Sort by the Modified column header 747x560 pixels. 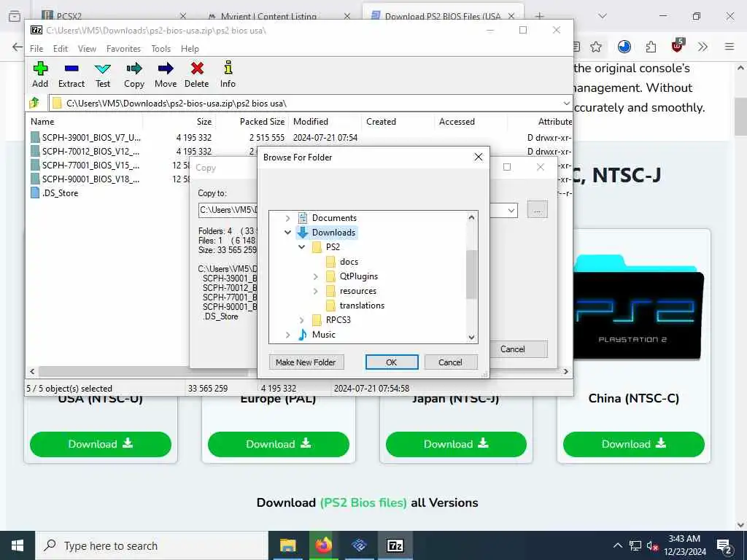(311, 122)
